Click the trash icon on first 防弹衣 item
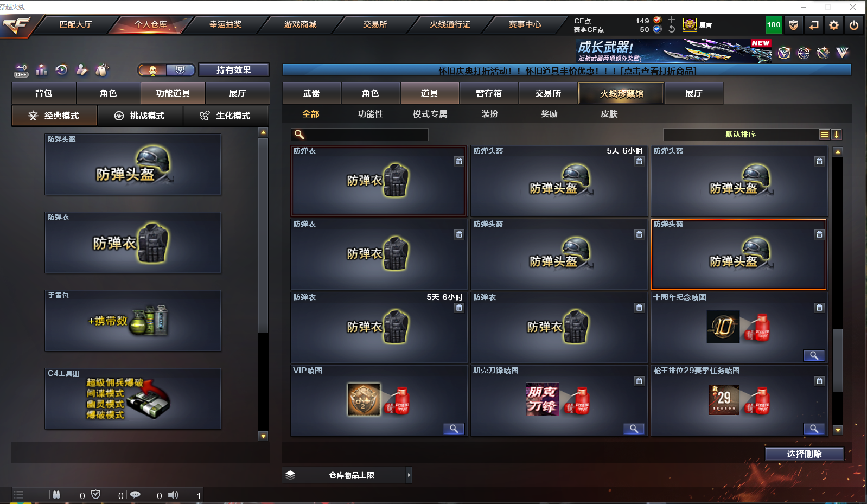 tap(459, 161)
